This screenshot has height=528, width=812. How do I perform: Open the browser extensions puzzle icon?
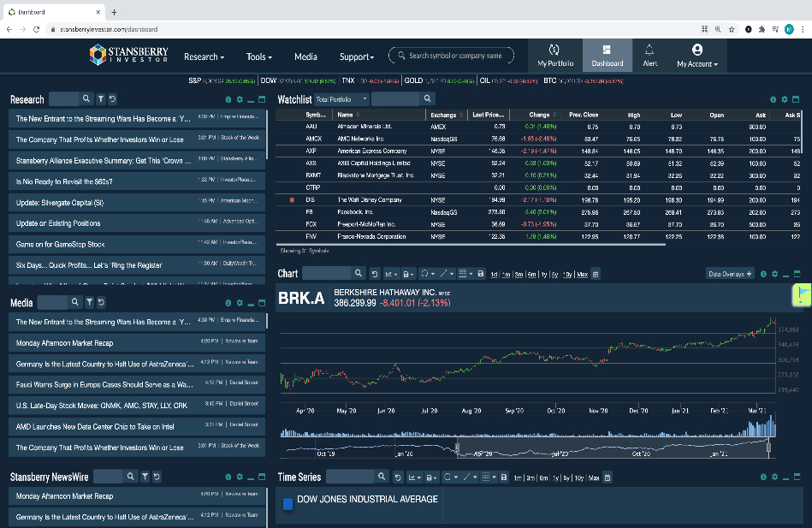[x=762, y=30]
